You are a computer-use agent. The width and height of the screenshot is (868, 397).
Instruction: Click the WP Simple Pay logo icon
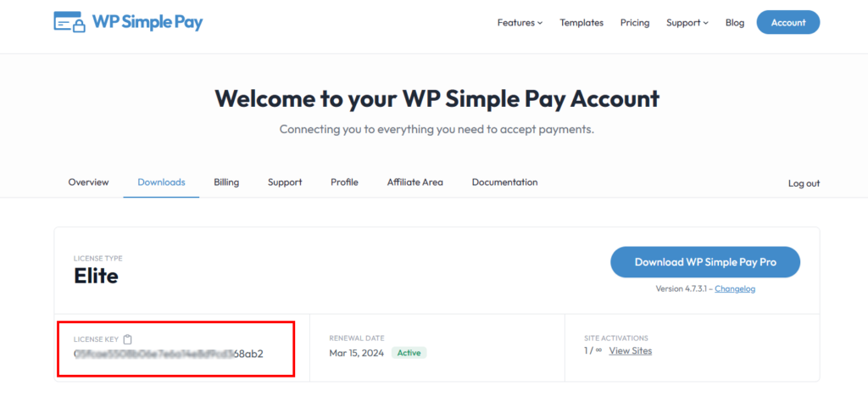point(70,23)
